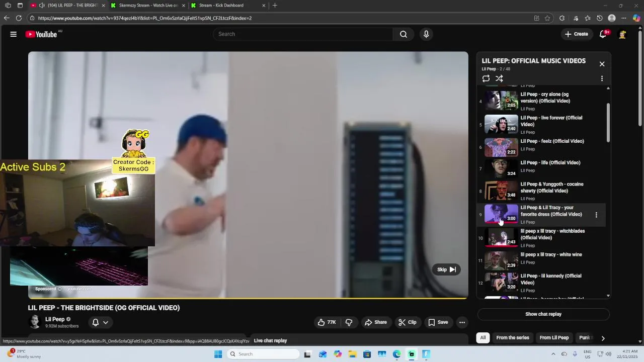
Task: Switch to Kick Dashboard browser tab
Action: (227, 6)
